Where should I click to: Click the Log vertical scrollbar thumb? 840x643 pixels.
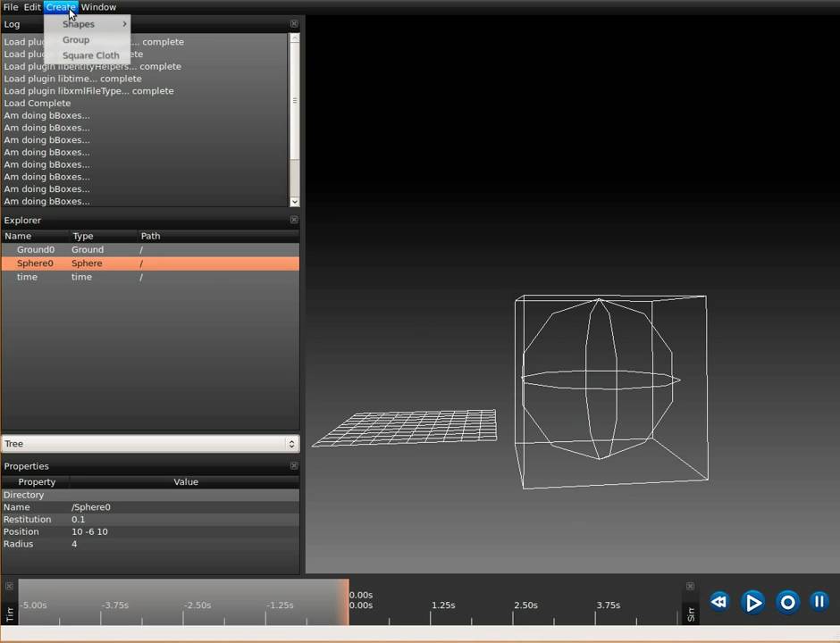[295, 101]
